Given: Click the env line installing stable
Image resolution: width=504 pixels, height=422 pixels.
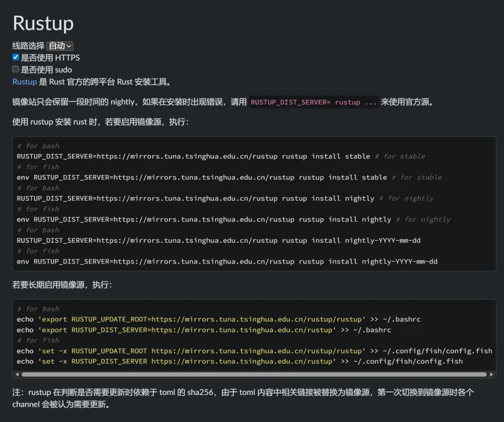Looking at the screenshot, I should [229, 177].
